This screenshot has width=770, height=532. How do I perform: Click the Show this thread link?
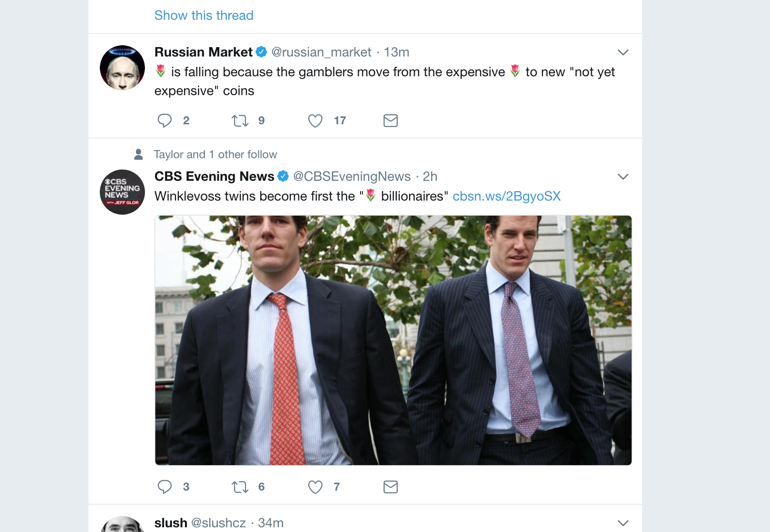point(204,16)
